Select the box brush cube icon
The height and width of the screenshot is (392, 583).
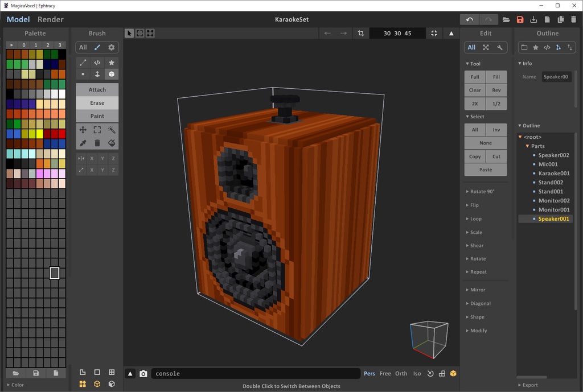click(x=111, y=74)
